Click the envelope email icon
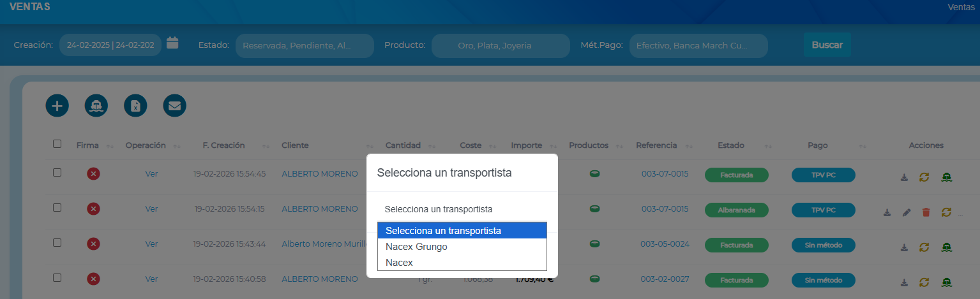Viewport: 980px width, 299px height. [x=174, y=106]
